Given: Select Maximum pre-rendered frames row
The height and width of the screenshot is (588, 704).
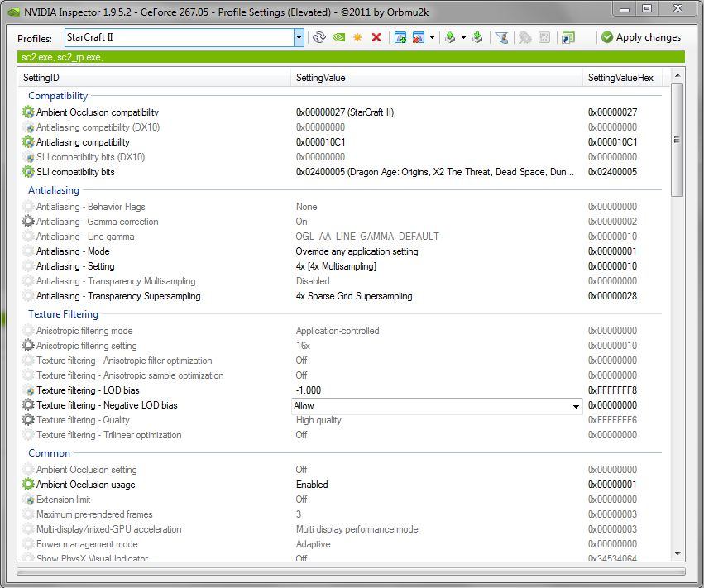Looking at the screenshot, I should [341, 514].
